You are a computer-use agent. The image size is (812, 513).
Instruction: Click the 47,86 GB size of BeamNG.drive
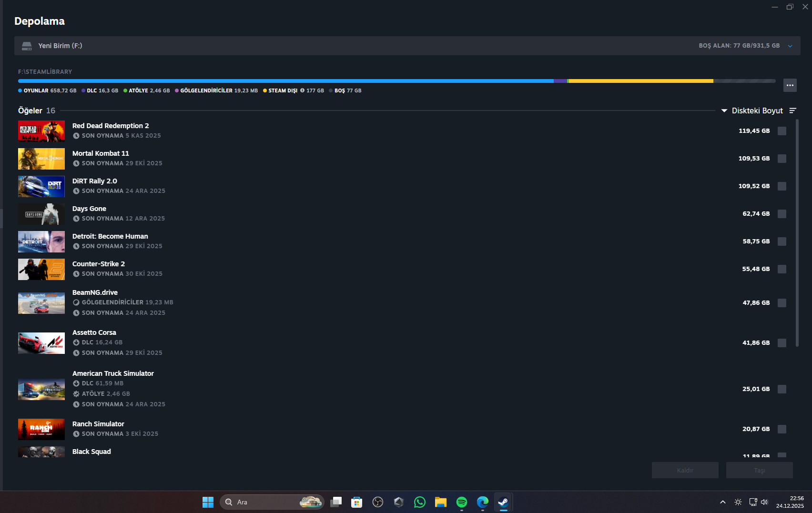[756, 303]
